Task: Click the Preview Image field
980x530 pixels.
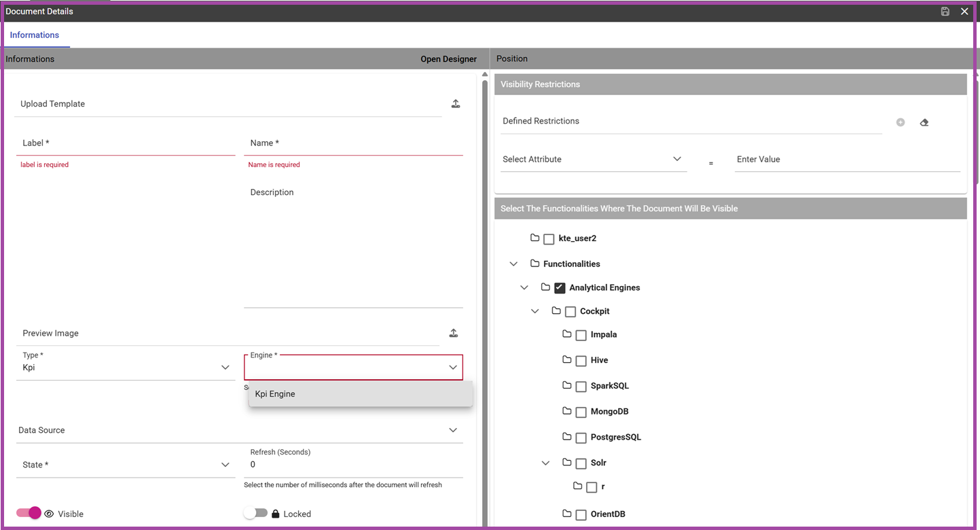Action: (x=228, y=333)
